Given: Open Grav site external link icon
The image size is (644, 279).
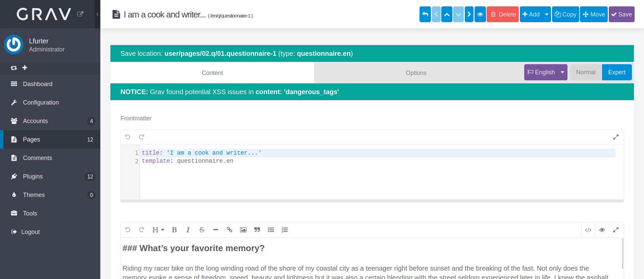Looking at the screenshot, I should coord(80,14).
